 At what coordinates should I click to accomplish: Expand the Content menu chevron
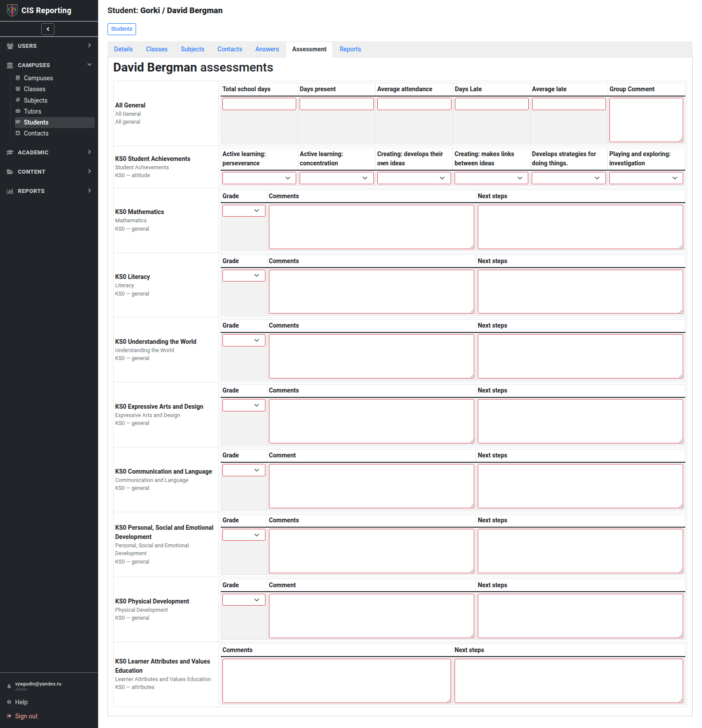tap(90, 171)
